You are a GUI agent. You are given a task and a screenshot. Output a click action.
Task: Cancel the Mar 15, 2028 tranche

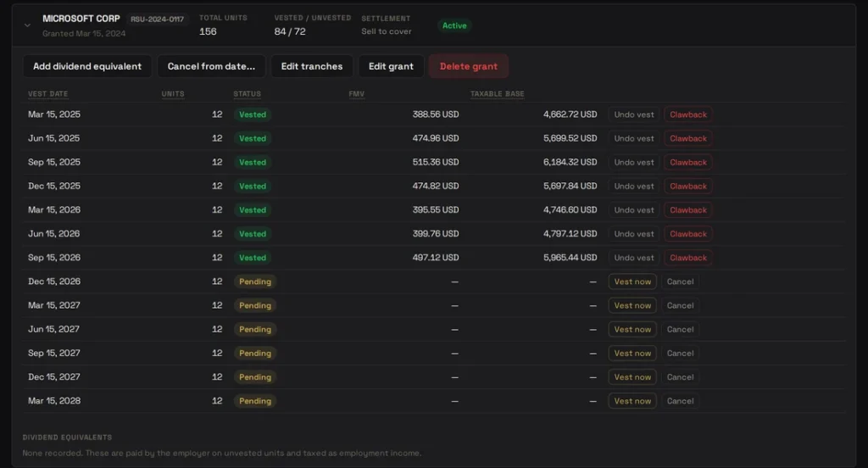681,400
